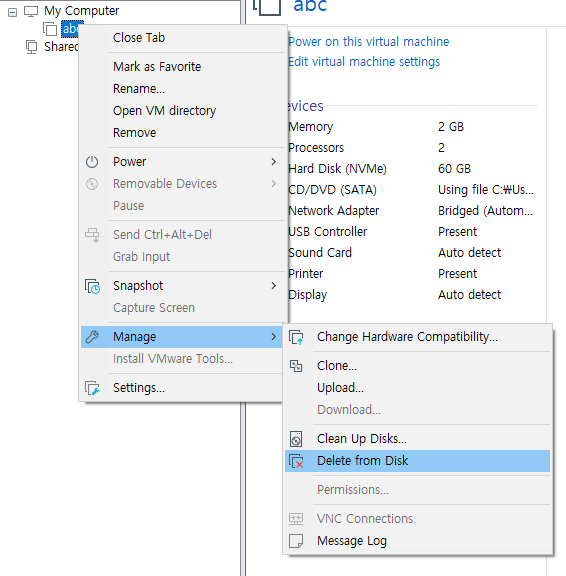The image size is (566, 576).
Task: Click the Bridged (Autom... network value
Action: pyautogui.click(x=485, y=211)
